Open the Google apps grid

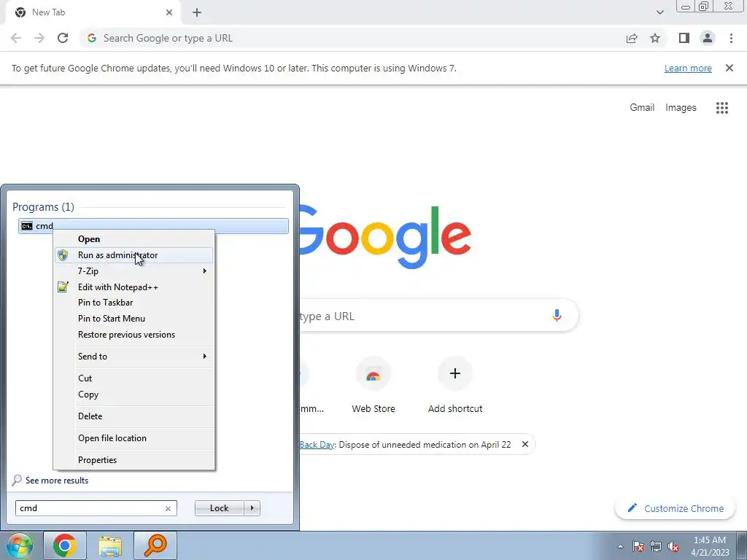[721, 108]
